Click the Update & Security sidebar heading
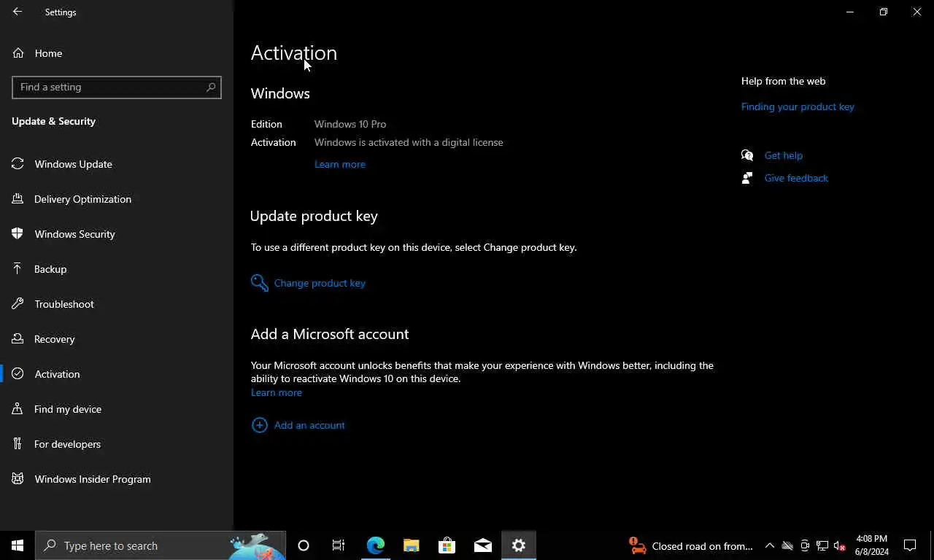This screenshot has width=934, height=560. (54, 121)
